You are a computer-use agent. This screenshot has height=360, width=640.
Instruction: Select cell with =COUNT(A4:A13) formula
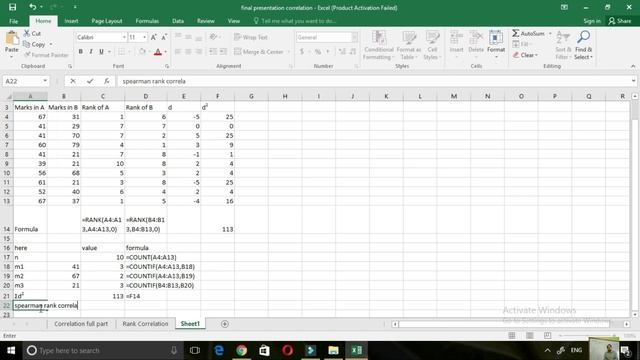(x=146, y=257)
